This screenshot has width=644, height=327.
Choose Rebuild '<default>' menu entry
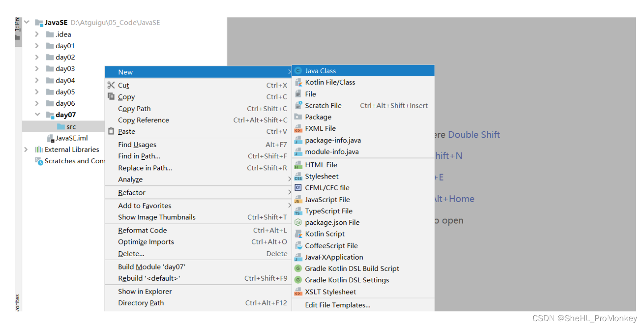[198, 278]
